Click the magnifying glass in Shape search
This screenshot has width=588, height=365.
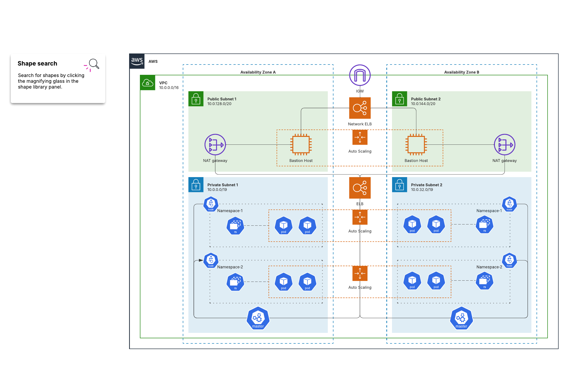point(94,64)
